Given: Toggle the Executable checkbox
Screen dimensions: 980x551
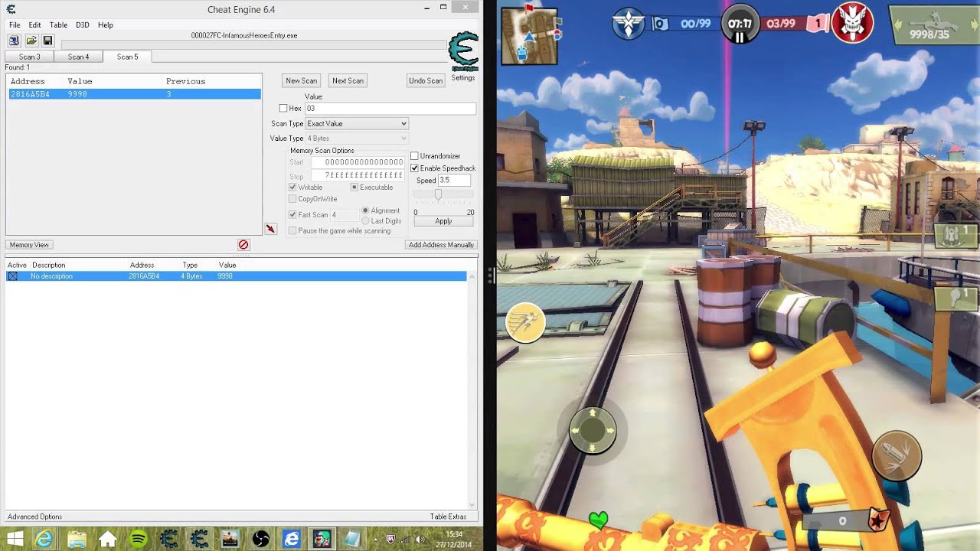Looking at the screenshot, I should coord(354,187).
